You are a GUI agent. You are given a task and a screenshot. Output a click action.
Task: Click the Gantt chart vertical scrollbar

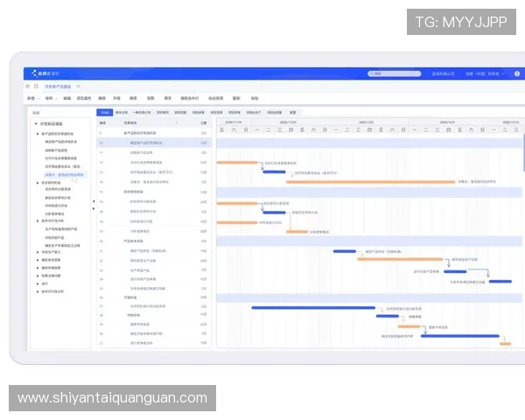coord(523,149)
